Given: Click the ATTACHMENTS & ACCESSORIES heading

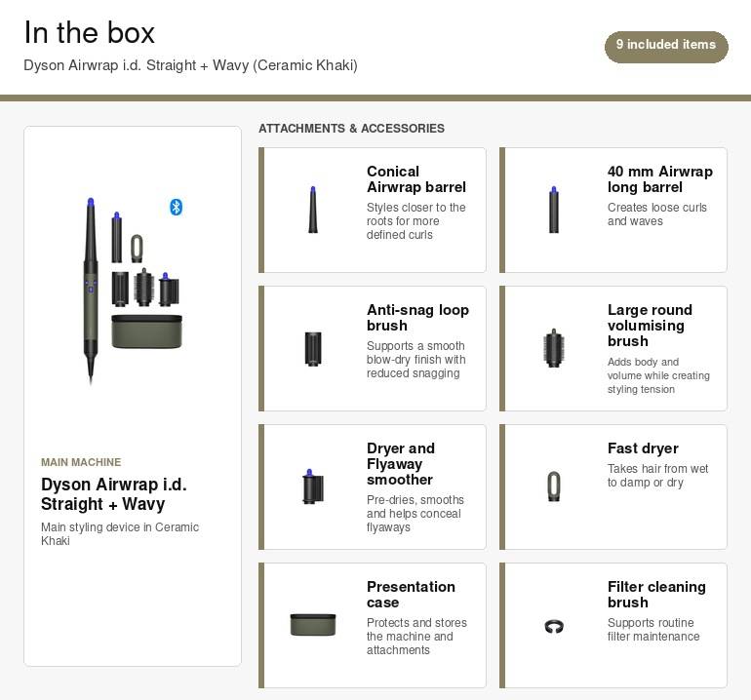Looking at the screenshot, I should coord(351,129).
